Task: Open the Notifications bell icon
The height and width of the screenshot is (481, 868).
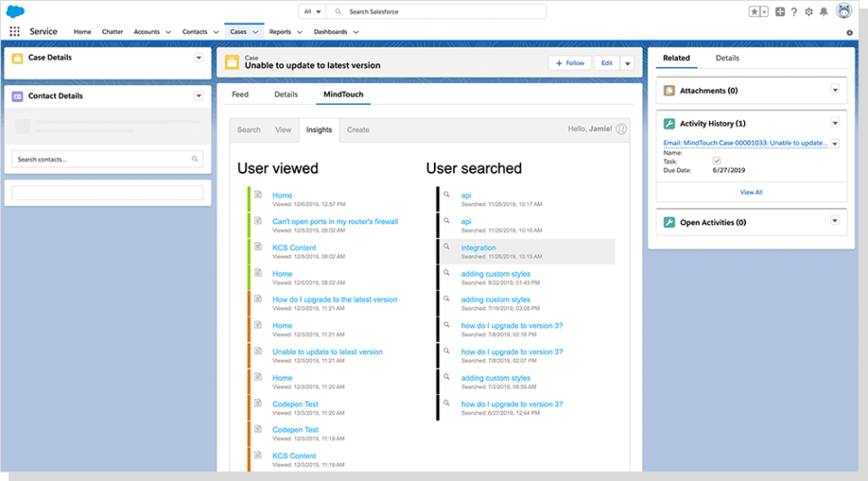Action: click(824, 12)
